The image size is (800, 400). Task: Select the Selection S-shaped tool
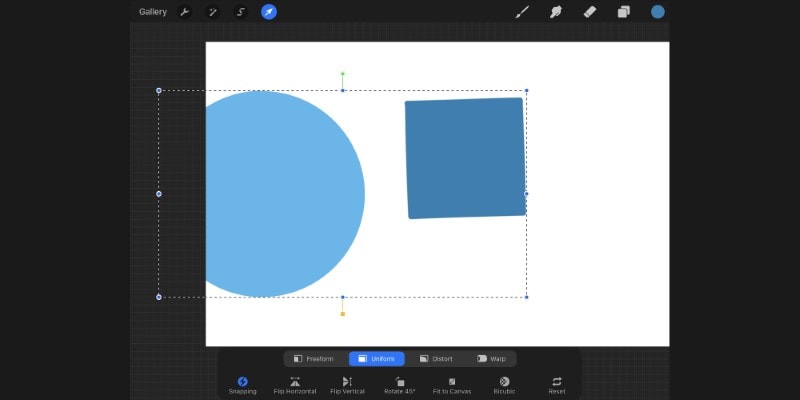coord(241,12)
